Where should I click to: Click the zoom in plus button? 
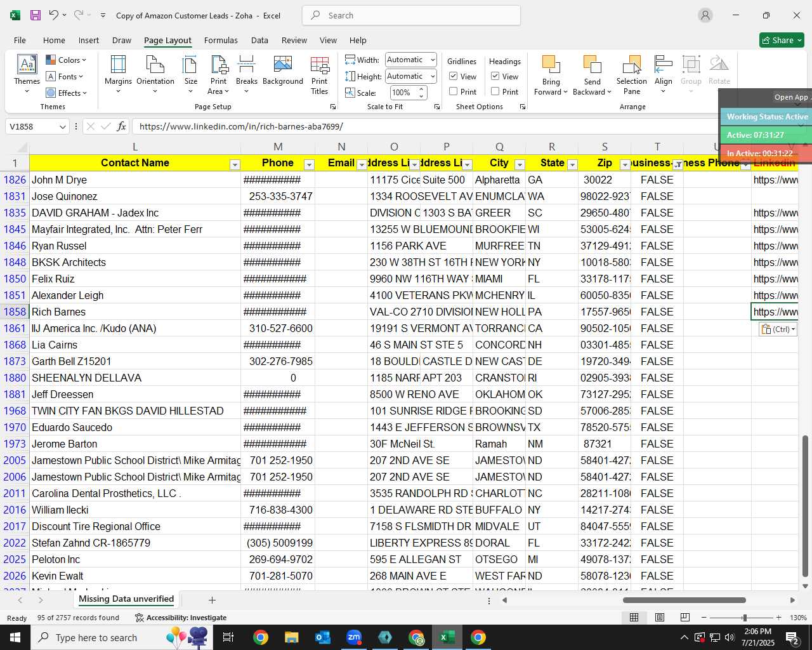(x=779, y=618)
